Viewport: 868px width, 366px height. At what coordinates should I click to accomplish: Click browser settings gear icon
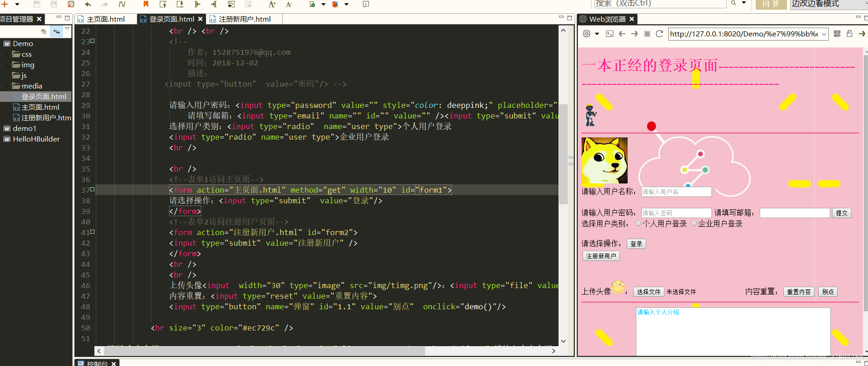pos(587,34)
